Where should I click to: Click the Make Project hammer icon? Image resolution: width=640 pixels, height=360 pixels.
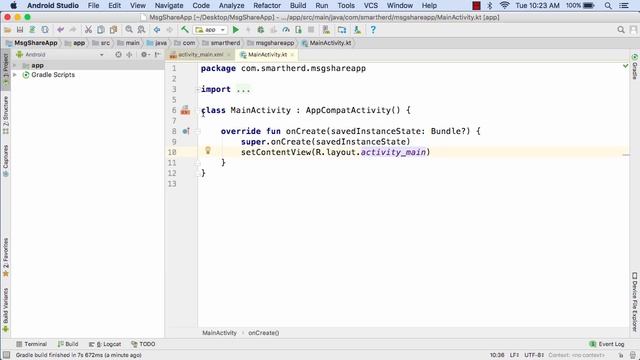pos(185,30)
